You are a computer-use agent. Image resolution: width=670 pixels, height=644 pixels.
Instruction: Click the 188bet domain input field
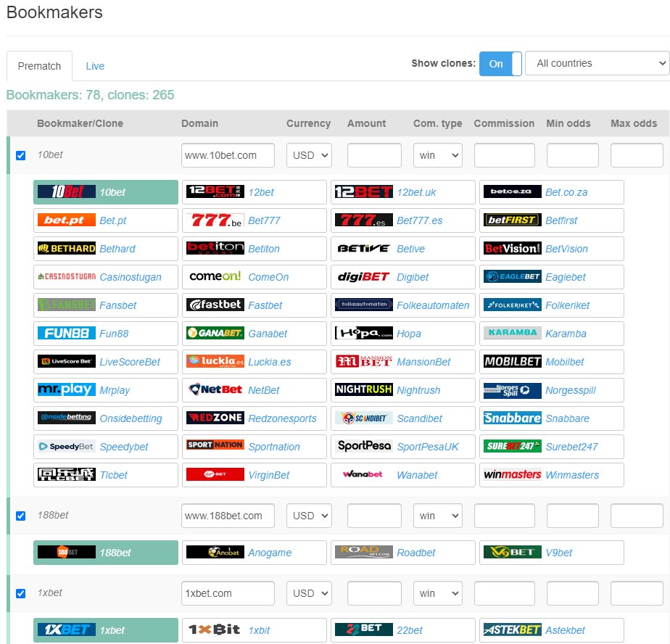click(x=228, y=516)
